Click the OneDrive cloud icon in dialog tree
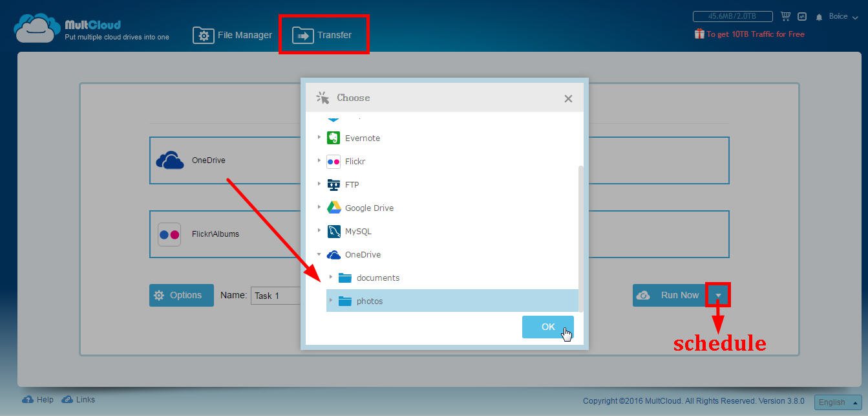 (333, 254)
